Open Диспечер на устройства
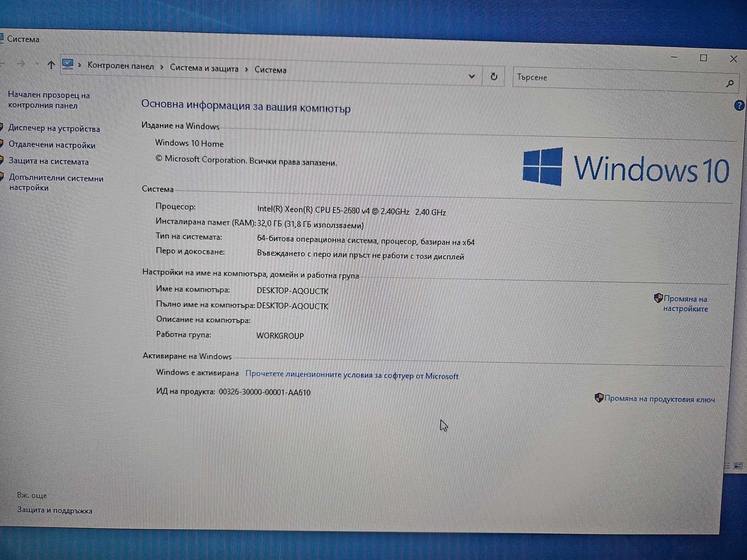 click(x=54, y=128)
